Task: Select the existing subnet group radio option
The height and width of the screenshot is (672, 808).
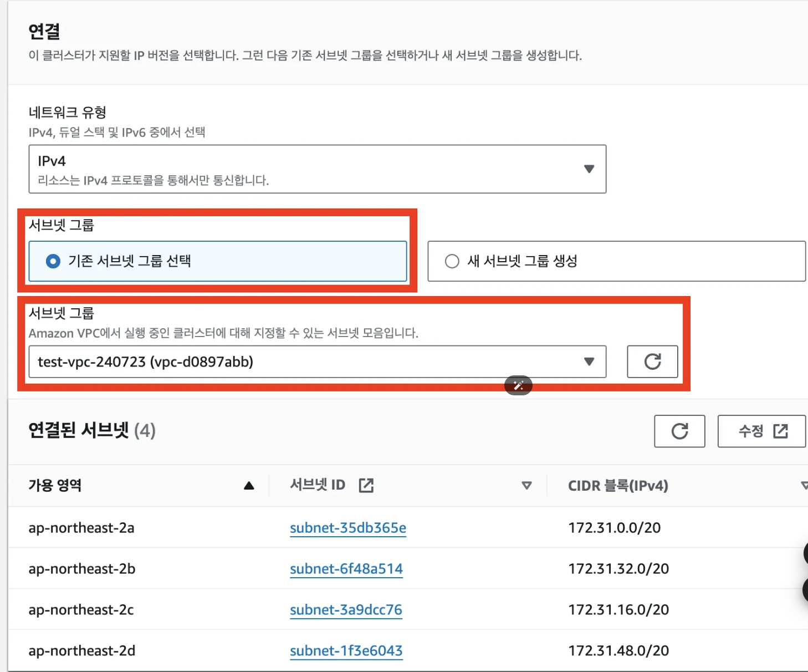Action: (218, 261)
